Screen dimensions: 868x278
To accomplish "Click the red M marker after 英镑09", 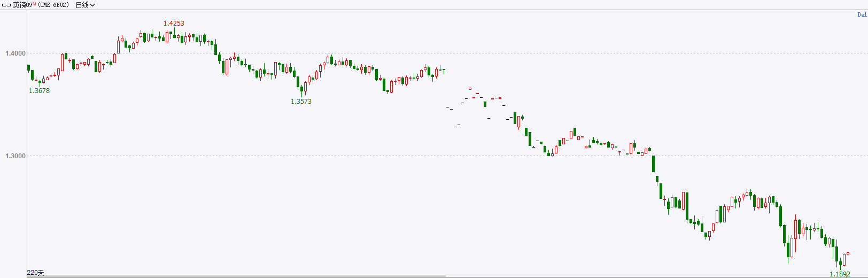I will pos(34,4).
